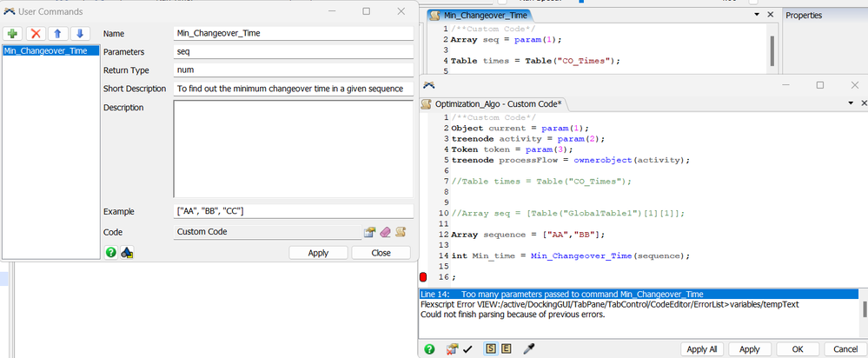Open code editor scroll icon beside Custom Code
This screenshot has height=358, width=868.
point(401,232)
